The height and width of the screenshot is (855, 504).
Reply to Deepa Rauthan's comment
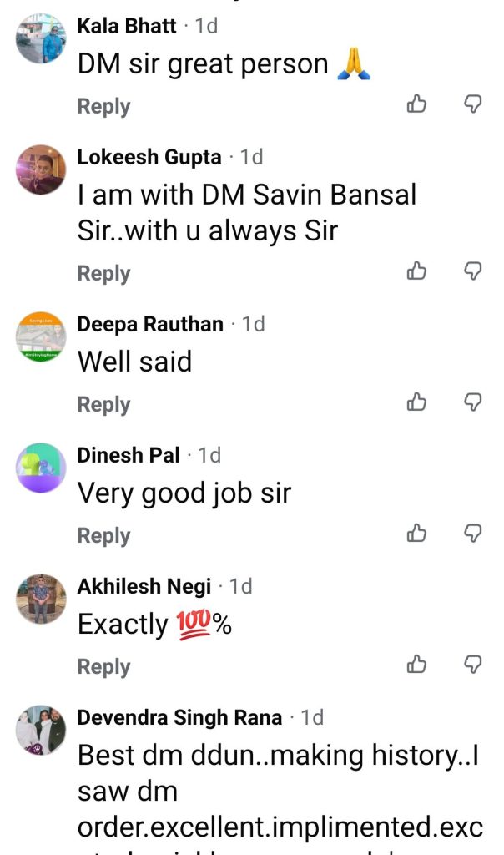point(104,405)
